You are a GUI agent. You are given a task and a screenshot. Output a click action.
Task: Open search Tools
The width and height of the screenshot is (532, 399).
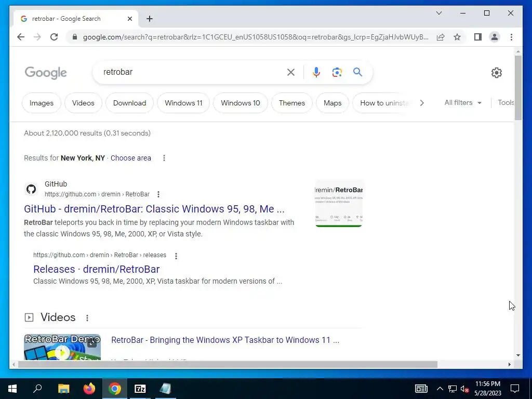(506, 102)
